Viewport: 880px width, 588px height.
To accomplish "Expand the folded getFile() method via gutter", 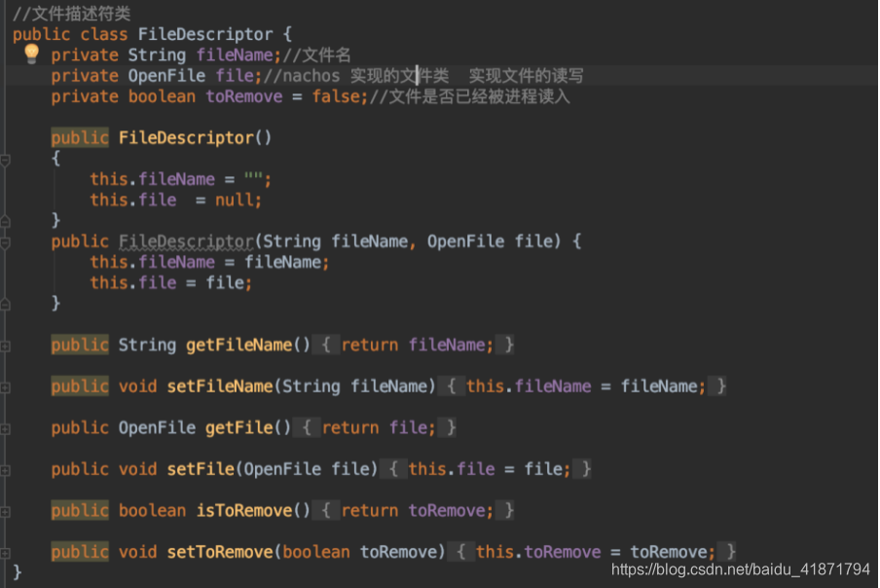I will point(5,429).
